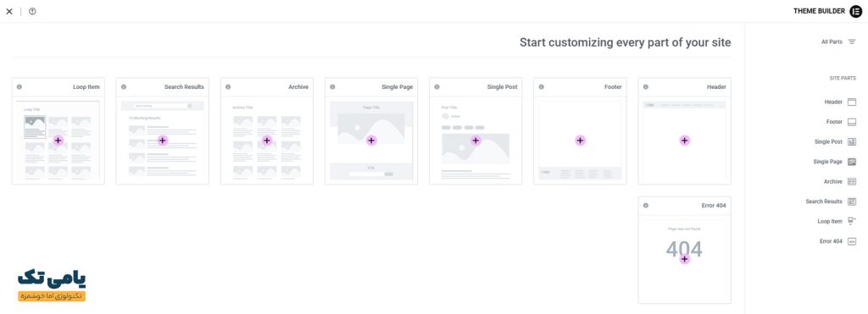Viewport: 868px width, 314px height.
Task: Click the SITE PARTS section label
Action: click(842, 79)
